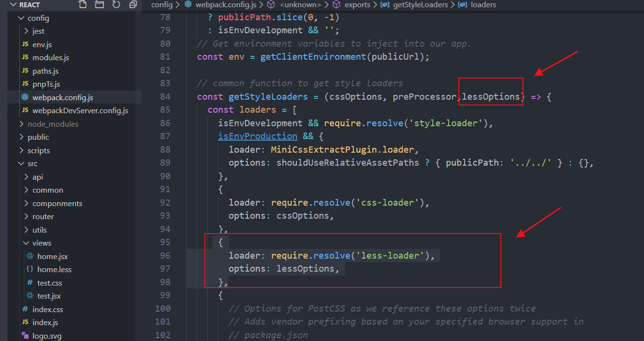644x341 pixels.
Task: Click the React icon beside test.jsx
Action: tap(30, 296)
